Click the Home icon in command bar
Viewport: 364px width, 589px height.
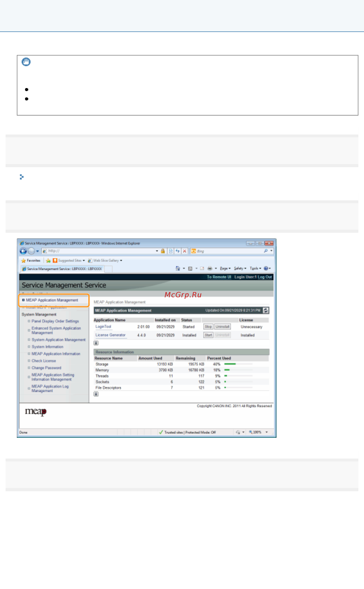click(x=178, y=268)
